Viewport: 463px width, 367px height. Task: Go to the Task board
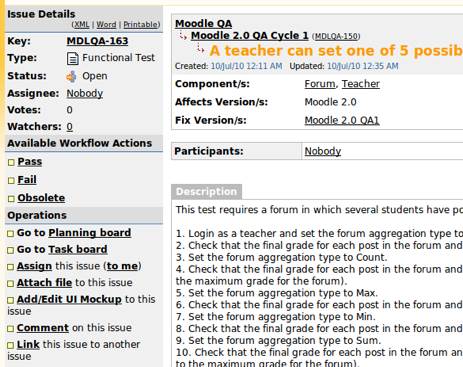pyautogui.click(x=78, y=249)
